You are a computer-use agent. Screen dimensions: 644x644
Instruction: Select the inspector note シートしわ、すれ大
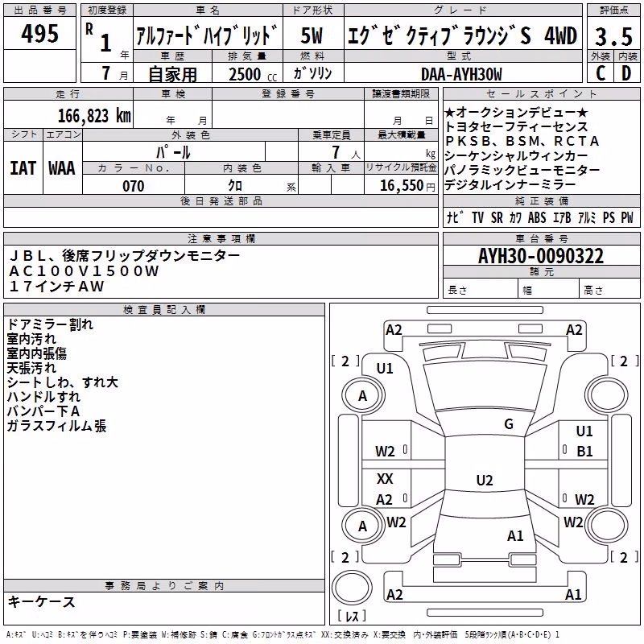(63, 382)
